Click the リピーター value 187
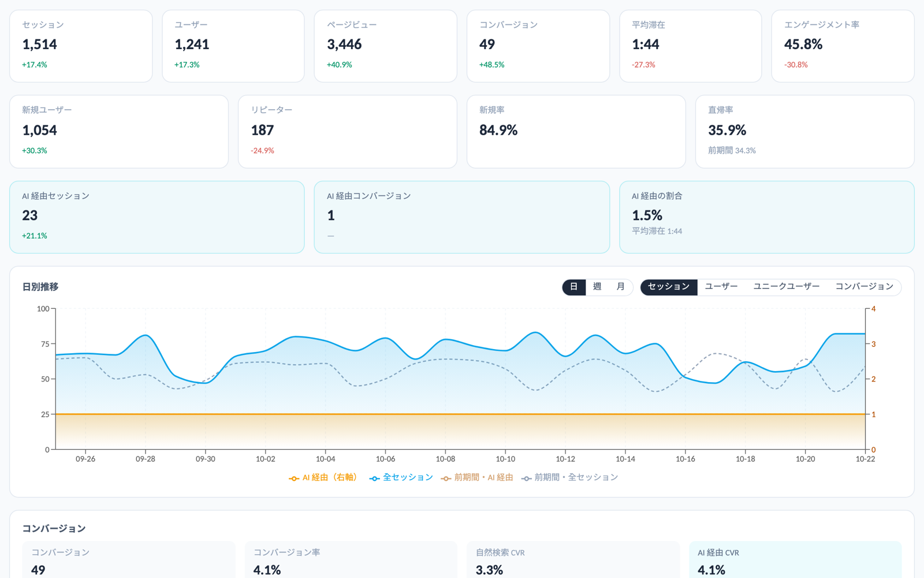 click(262, 130)
